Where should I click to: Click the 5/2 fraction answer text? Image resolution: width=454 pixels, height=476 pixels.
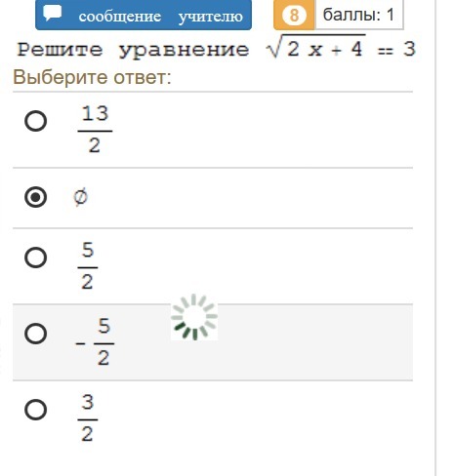pos(88,265)
